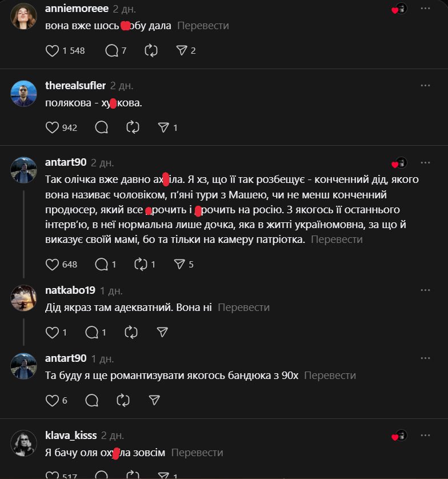Click anniemoreee's profile avatar
Screen dimensions: 448x479
(24, 16)
